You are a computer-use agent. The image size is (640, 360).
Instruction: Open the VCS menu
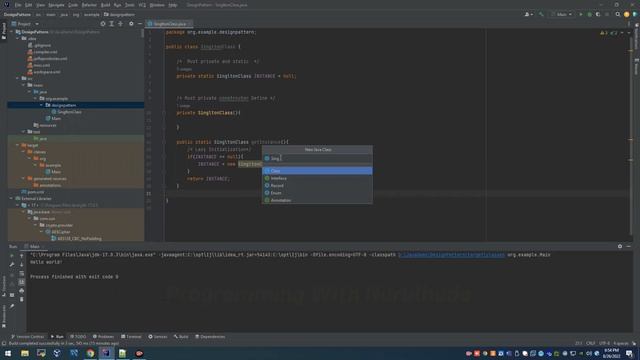pos(142,5)
